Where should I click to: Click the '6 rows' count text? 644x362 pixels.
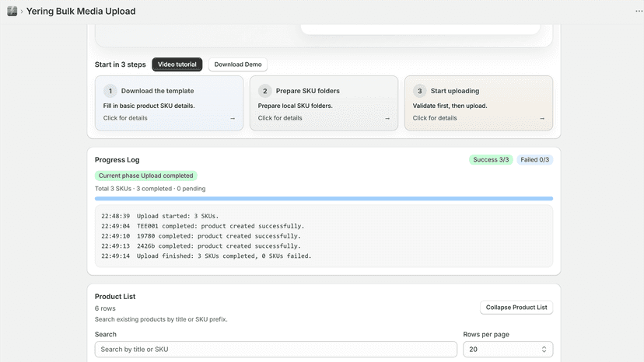[105, 308]
